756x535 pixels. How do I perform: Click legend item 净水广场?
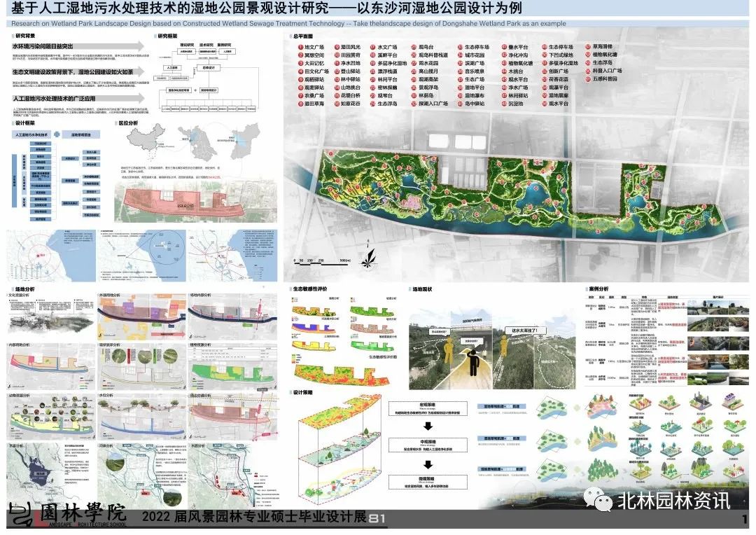pos(515,88)
